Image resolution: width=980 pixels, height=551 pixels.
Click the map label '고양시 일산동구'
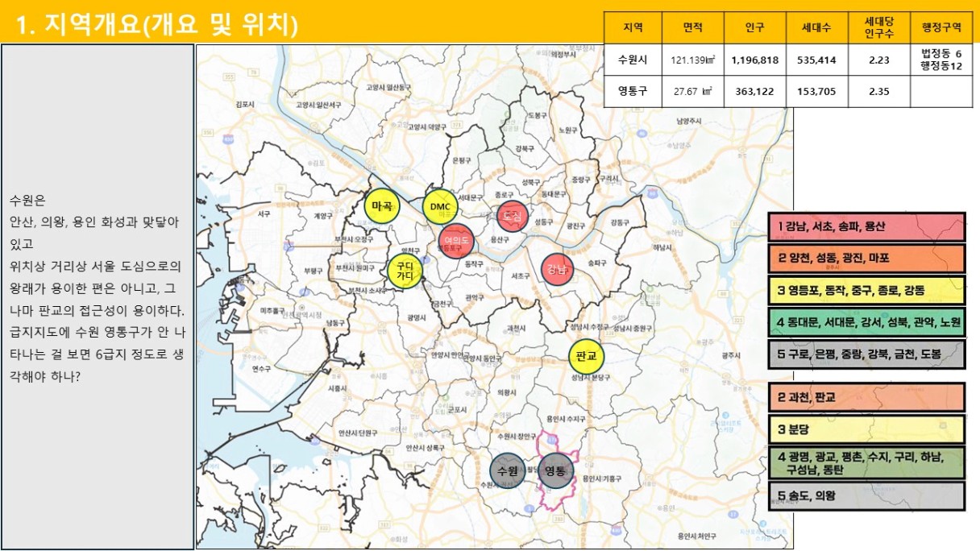[x=388, y=86]
